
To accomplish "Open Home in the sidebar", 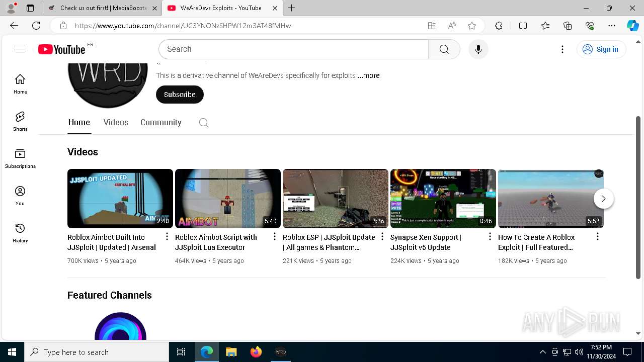I will tap(20, 84).
